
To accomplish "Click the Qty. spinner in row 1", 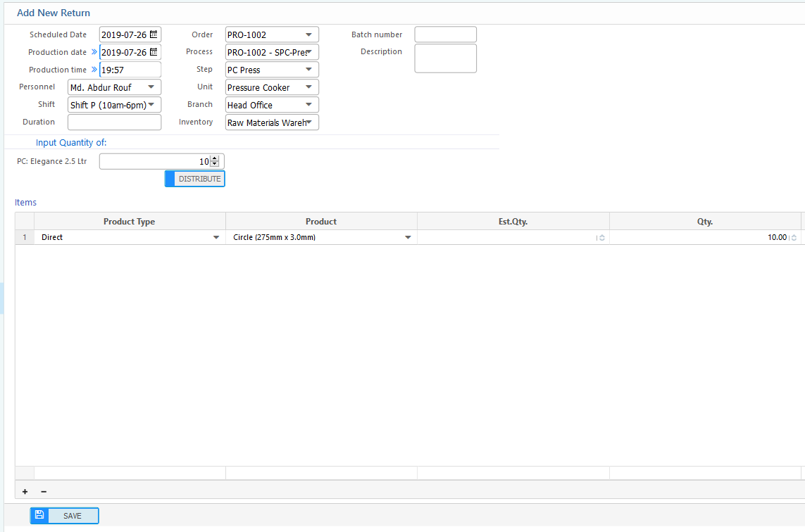I will (x=794, y=238).
